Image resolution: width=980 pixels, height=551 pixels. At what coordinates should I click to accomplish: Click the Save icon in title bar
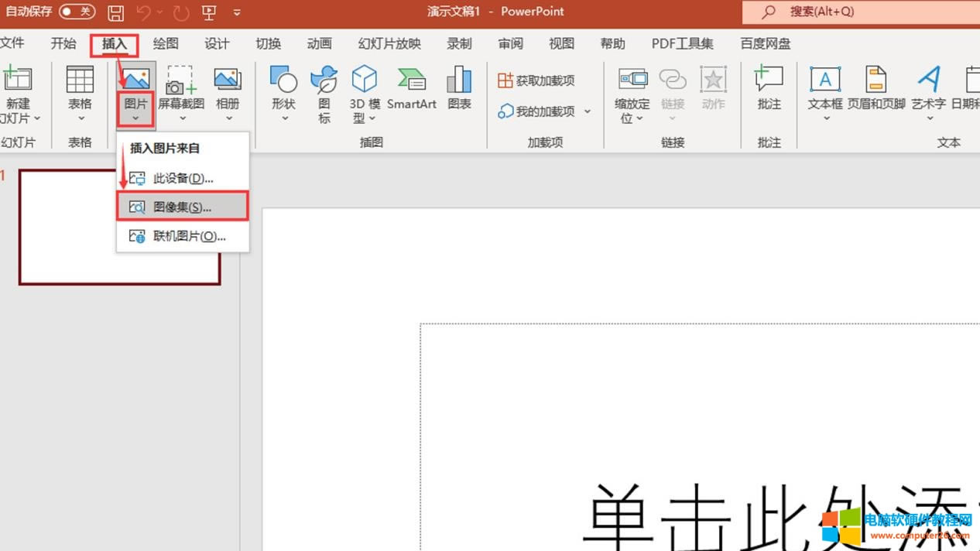click(115, 12)
